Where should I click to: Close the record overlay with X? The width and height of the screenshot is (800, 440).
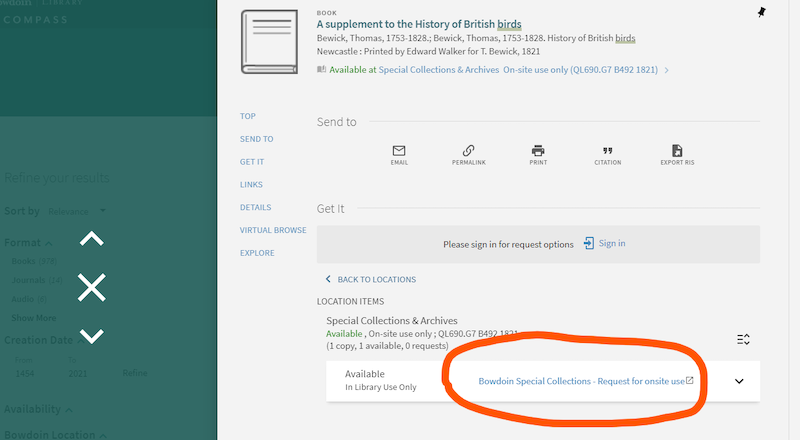pyautogui.click(x=92, y=287)
